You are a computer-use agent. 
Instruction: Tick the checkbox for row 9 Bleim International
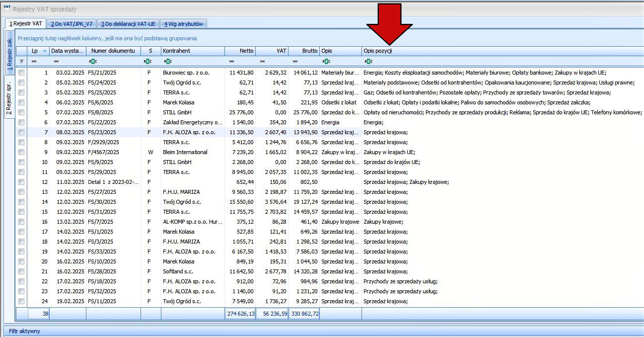[21, 152]
